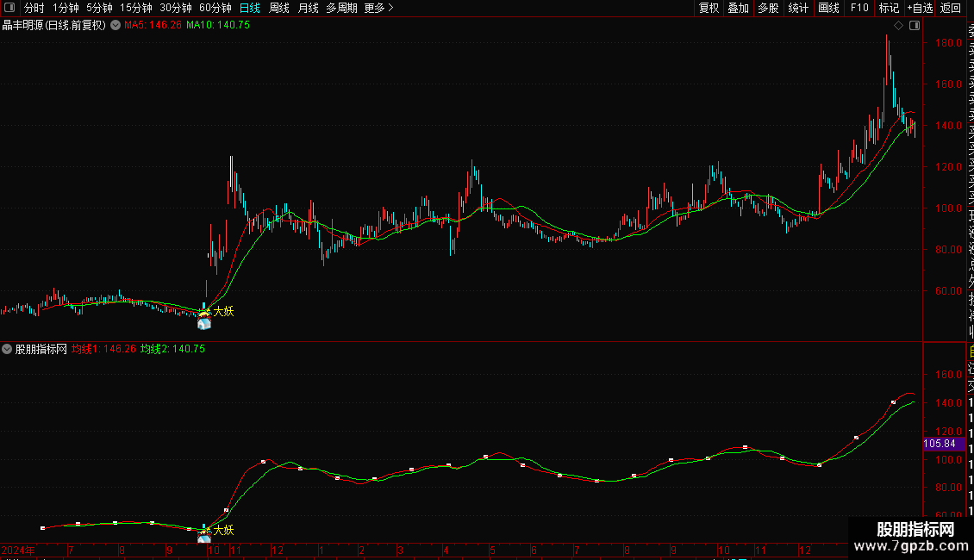Click the diamond icon in the main chart's corner
The width and height of the screenshot is (974, 560).
898,26
